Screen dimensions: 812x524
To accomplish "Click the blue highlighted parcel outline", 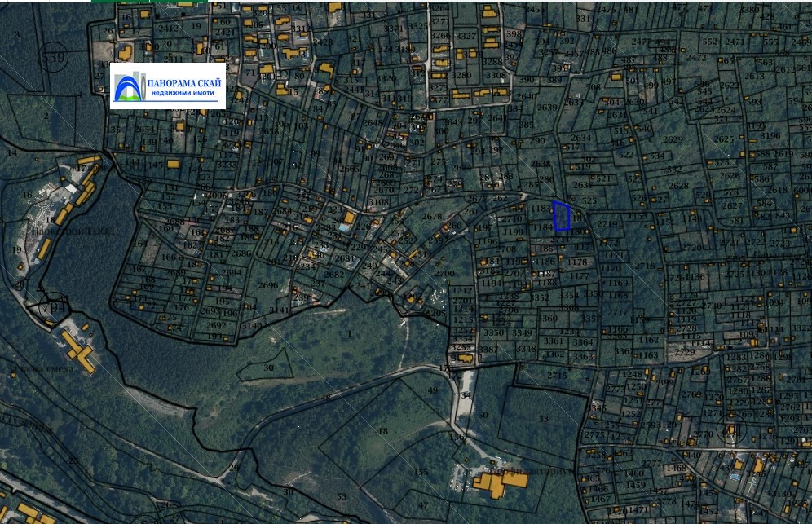I will coord(561,216).
